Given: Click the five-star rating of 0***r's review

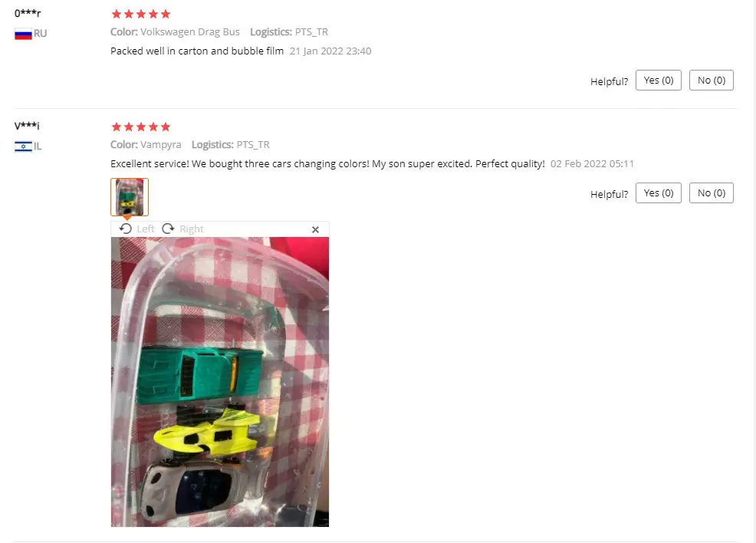Looking at the screenshot, I should point(141,14).
